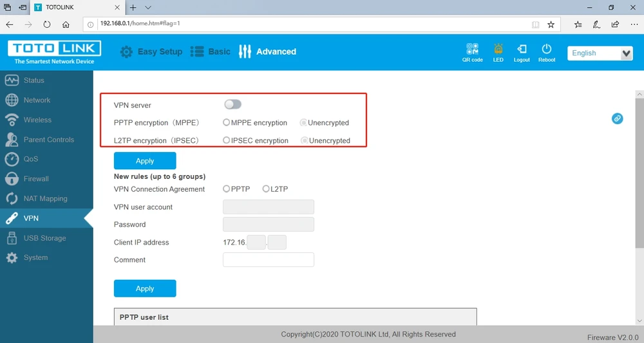Viewport: 644px width, 343px height.
Task: Open Parent Controls in sidebar
Action: coord(48,140)
